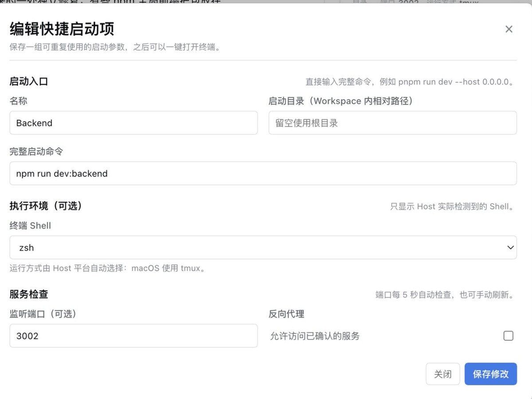Screen dimensions: 532x399
Task: Click the 允许访问已确认的服务 text
Action: 315,336
